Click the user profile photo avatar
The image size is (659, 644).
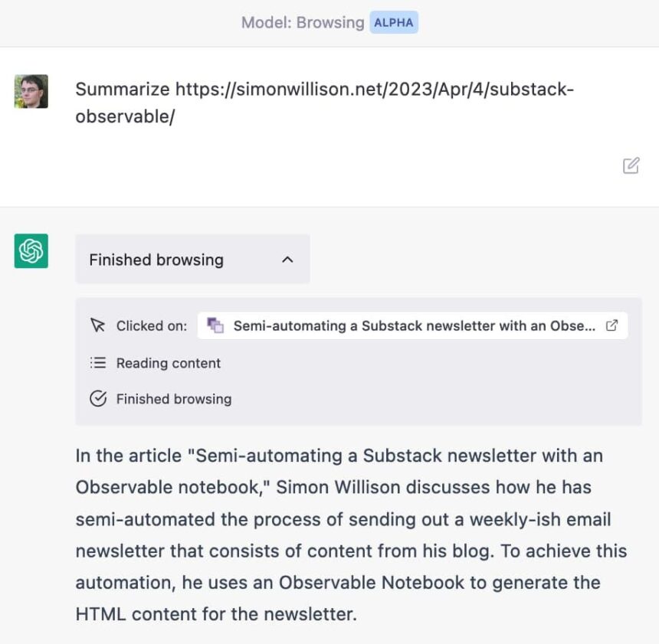[31, 91]
